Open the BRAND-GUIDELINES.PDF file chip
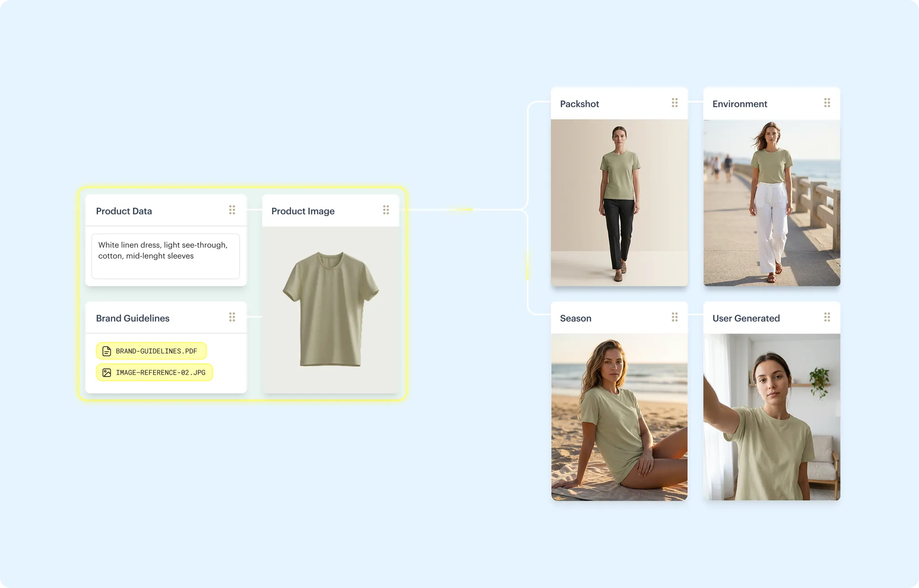The width and height of the screenshot is (919, 588). tap(156, 351)
